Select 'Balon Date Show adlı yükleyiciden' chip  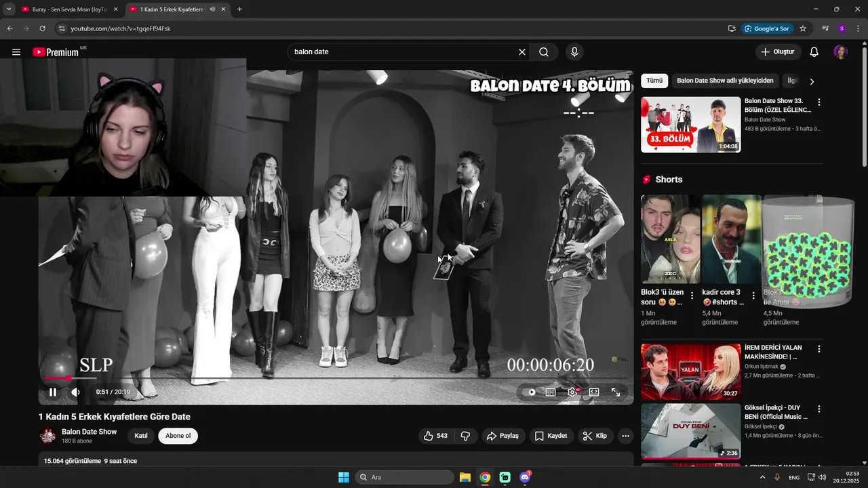725,81
